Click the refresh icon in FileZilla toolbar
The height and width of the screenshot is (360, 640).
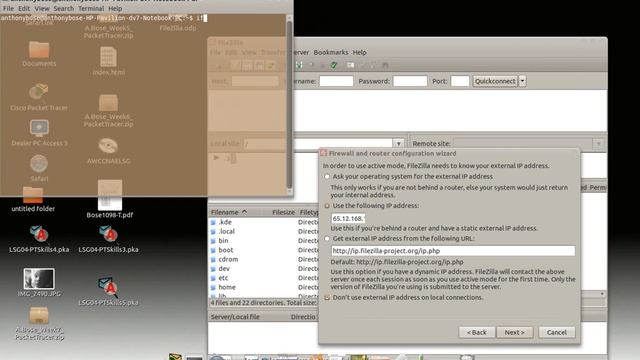[299, 65]
